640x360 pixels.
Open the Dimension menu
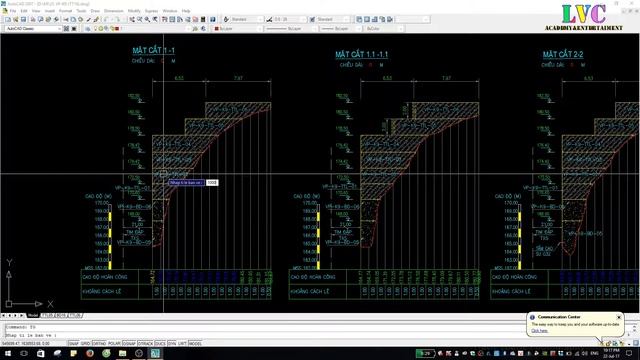click(113, 11)
